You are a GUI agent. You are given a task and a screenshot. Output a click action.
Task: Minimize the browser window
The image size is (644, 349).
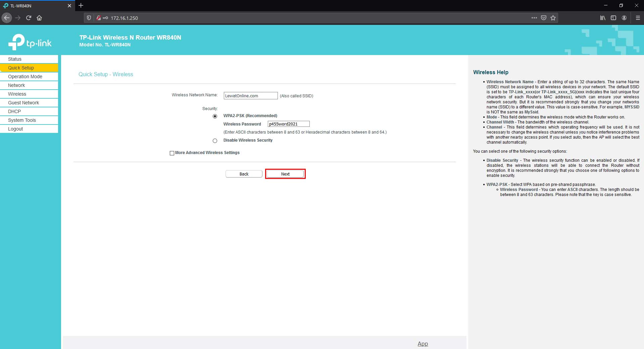(x=606, y=5)
